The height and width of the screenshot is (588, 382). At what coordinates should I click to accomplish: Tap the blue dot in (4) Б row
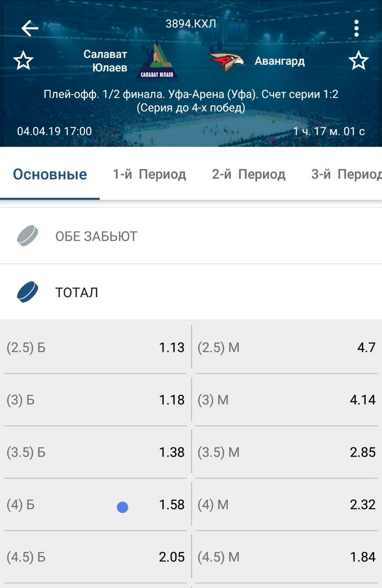[x=122, y=507]
